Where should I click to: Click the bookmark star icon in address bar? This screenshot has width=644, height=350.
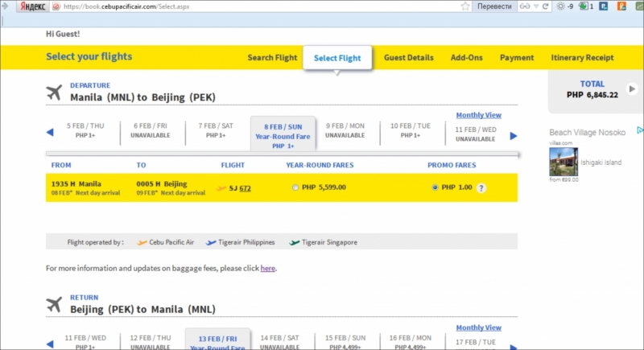click(465, 6)
